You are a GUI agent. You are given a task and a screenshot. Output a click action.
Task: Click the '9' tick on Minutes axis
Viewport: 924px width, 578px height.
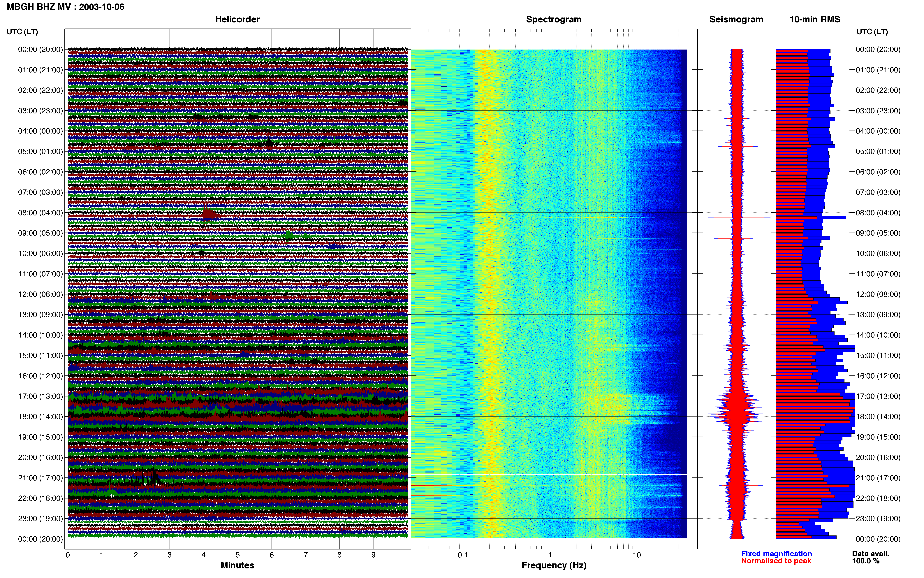373,555
